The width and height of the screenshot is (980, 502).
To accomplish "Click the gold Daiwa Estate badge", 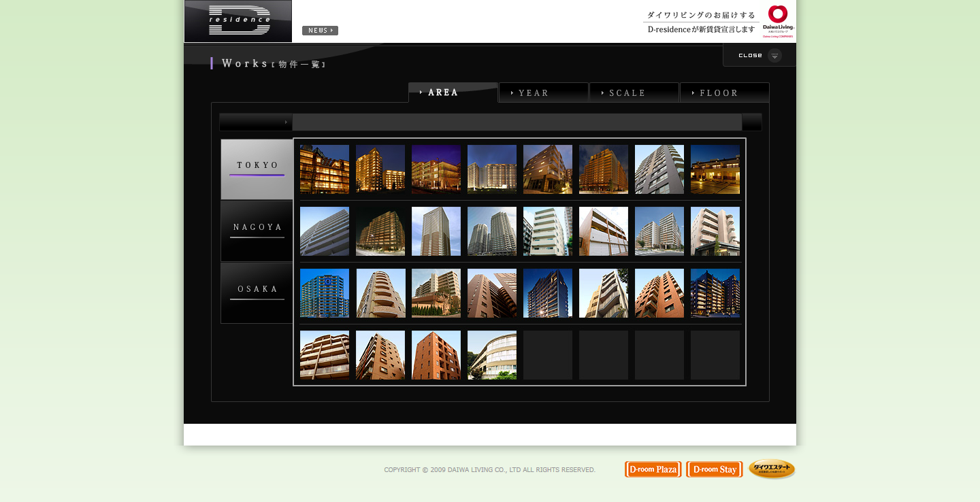I will tap(772, 469).
